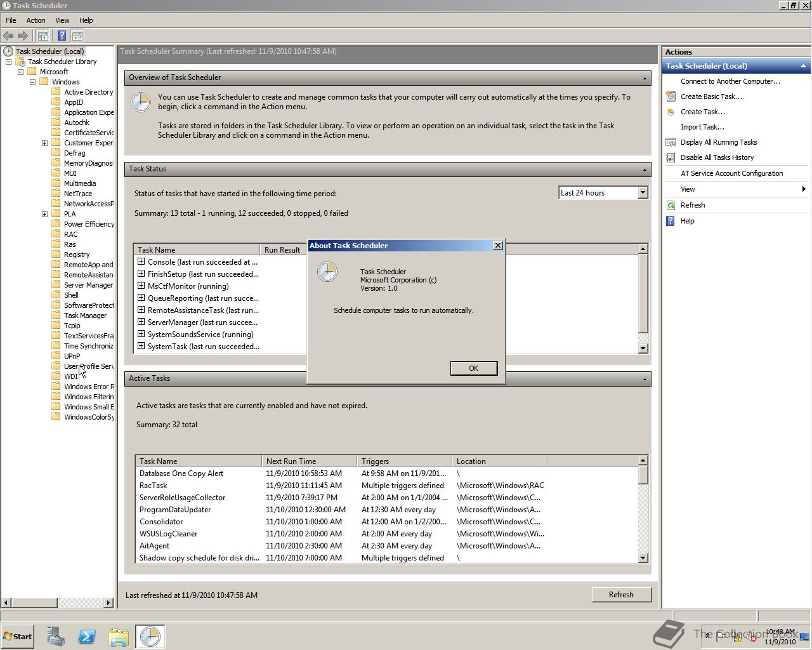Open the Help menu
The image size is (812, 650).
pos(86,20)
